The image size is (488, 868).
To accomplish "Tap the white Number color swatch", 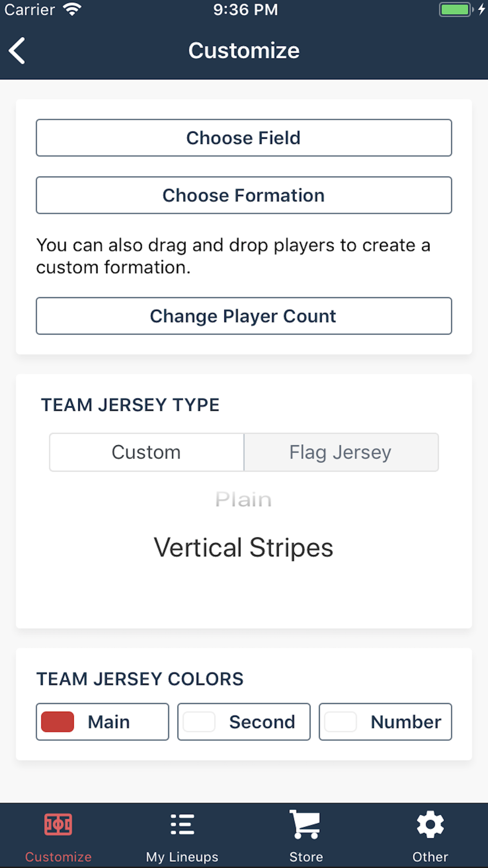I will coord(341,722).
